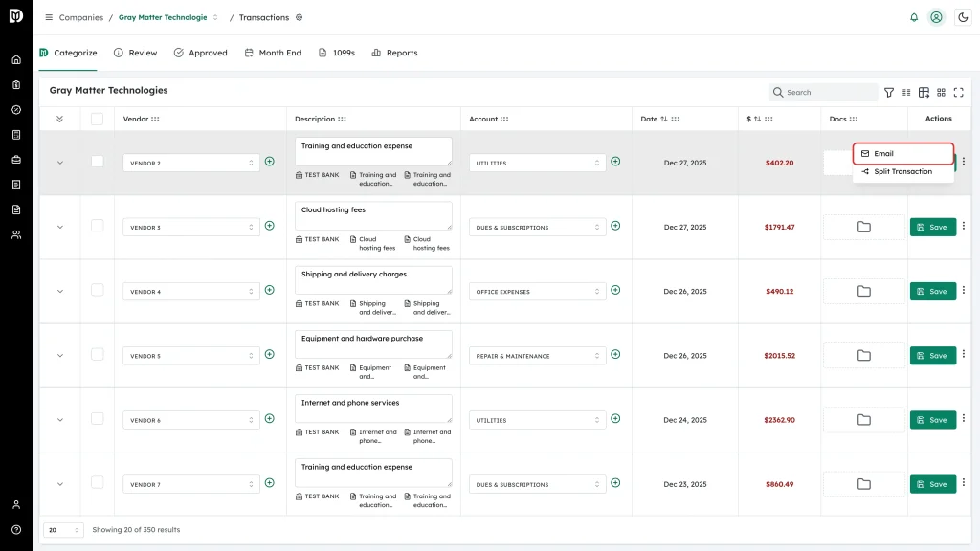
Task: Open the briefcase icon in sidebar
Action: pyautogui.click(x=16, y=160)
